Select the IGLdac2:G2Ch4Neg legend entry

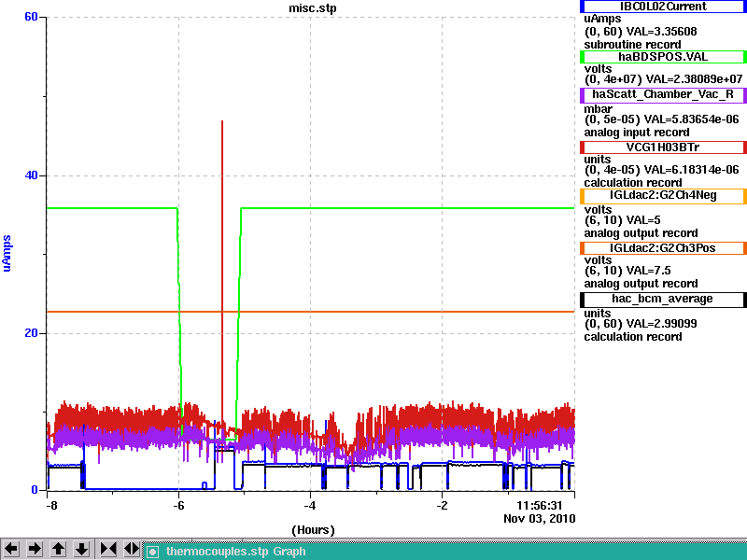point(663,195)
